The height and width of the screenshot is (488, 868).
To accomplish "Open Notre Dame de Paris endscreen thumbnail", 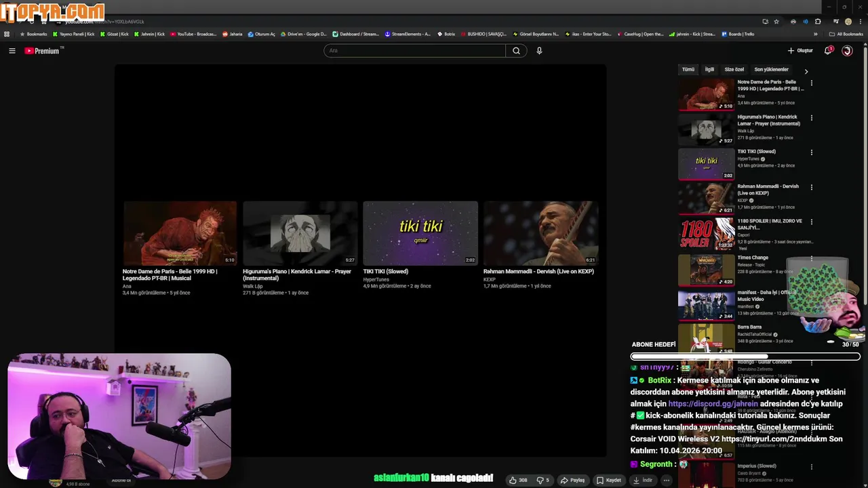I will [180, 233].
